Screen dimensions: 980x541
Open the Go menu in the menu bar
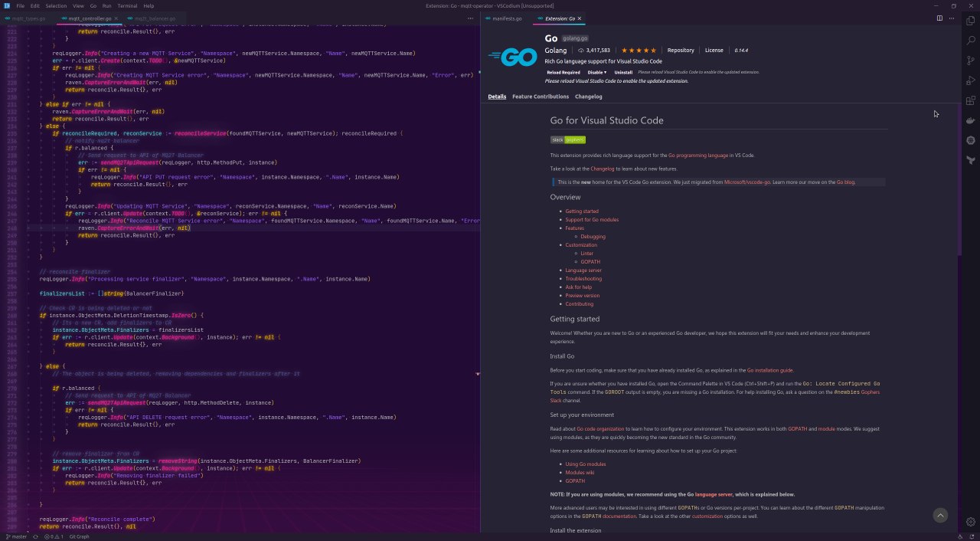pyautogui.click(x=93, y=5)
